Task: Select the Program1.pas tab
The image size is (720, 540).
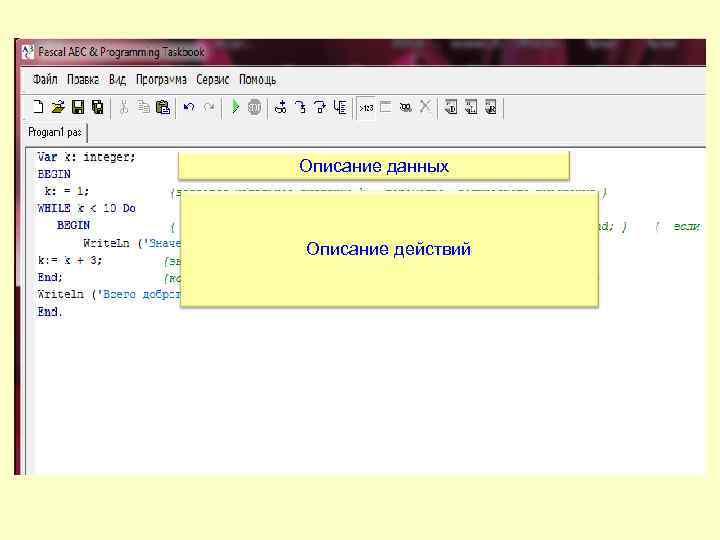Action: pyautogui.click(x=55, y=132)
